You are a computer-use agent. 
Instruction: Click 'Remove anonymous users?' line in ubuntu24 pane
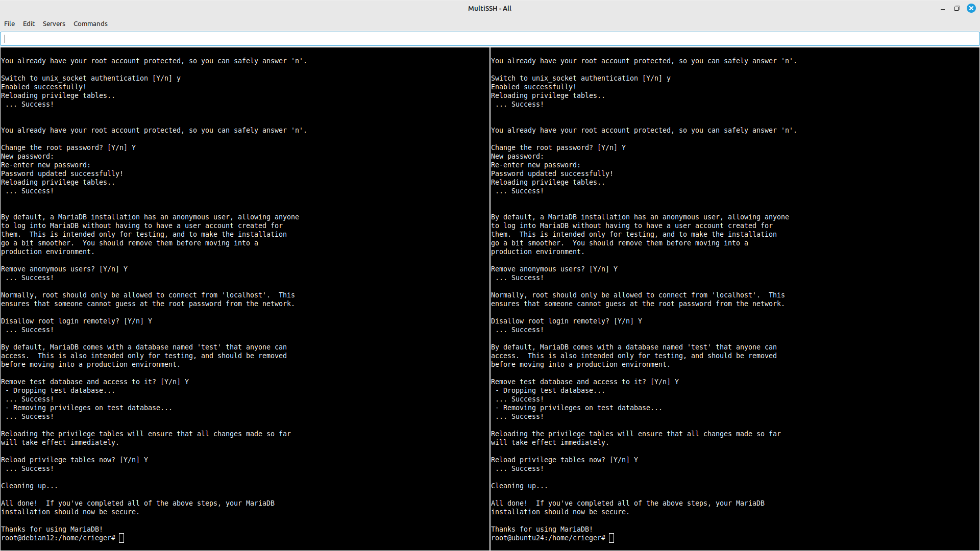pyautogui.click(x=554, y=269)
